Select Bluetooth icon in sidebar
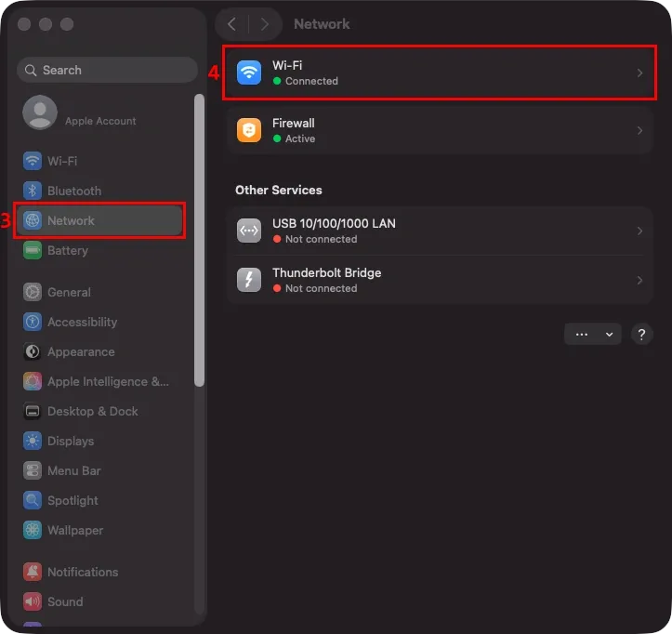This screenshot has width=672, height=634. pyautogui.click(x=33, y=191)
